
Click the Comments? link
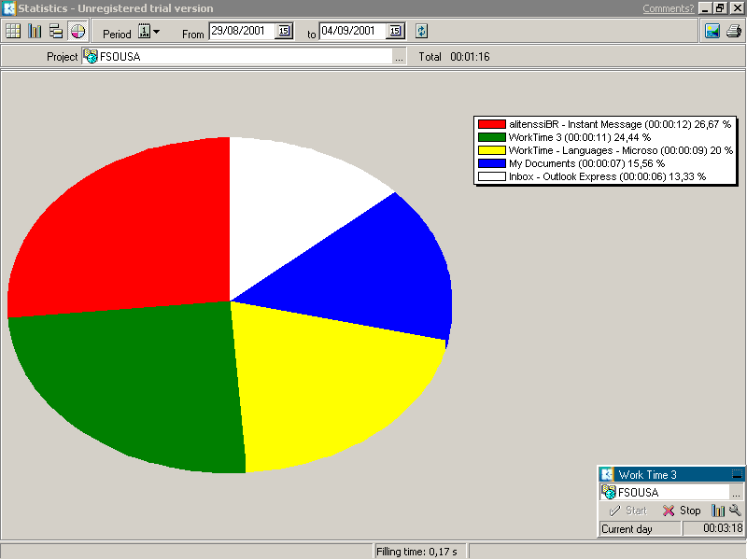click(668, 8)
